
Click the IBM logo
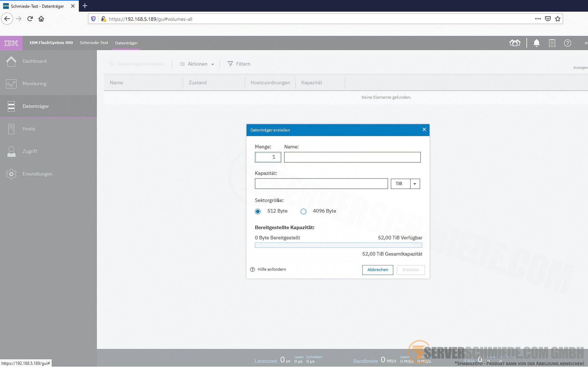11,43
